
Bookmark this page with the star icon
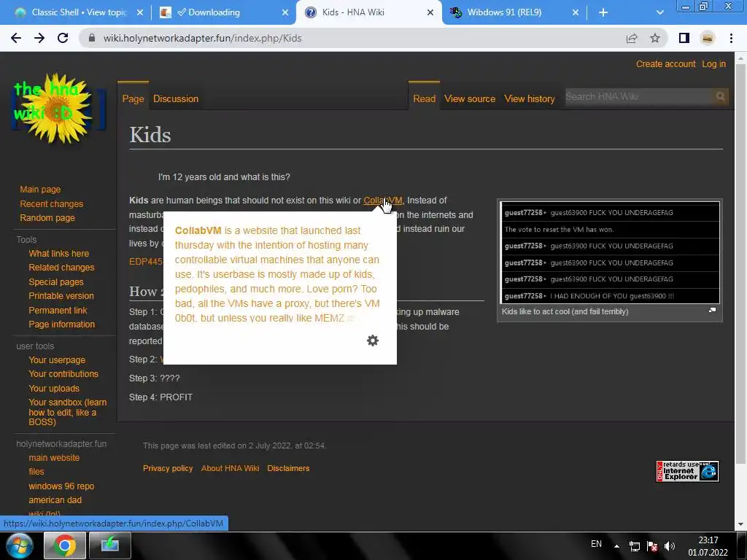tap(655, 38)
